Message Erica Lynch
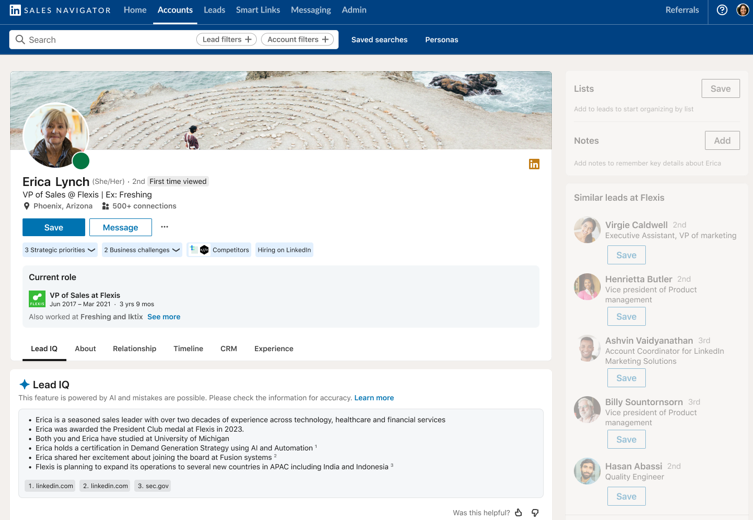This screenshot has width=753, height=520. (121, 227)
